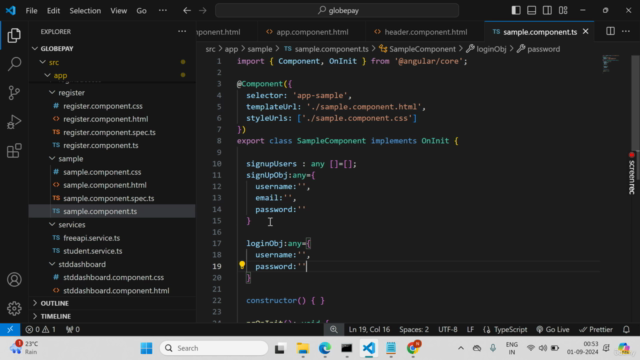Start Go Live server

[x=553, y=329]
